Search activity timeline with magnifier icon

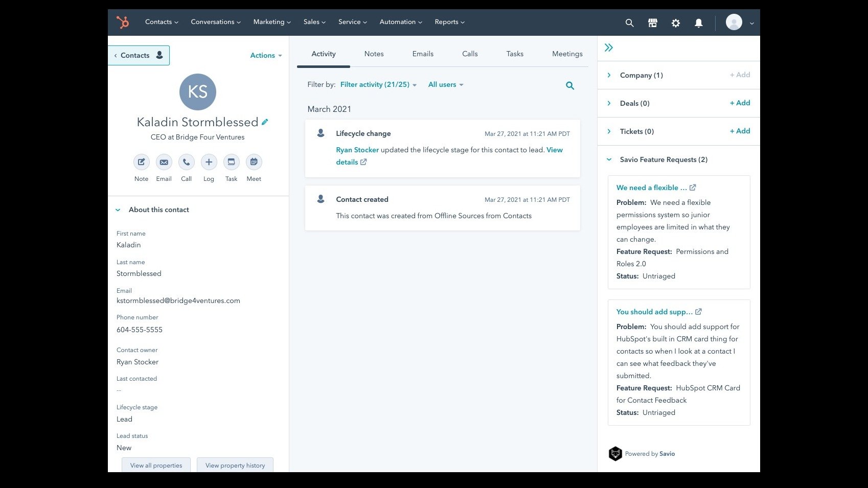pyautogui.click(x=570, y=85)
